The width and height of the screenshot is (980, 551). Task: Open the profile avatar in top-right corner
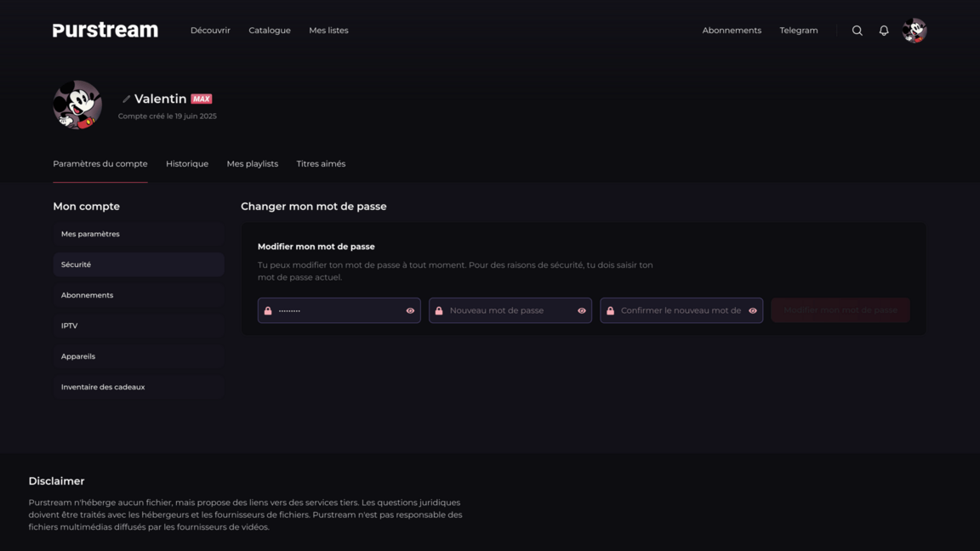(x=914, y=31)
